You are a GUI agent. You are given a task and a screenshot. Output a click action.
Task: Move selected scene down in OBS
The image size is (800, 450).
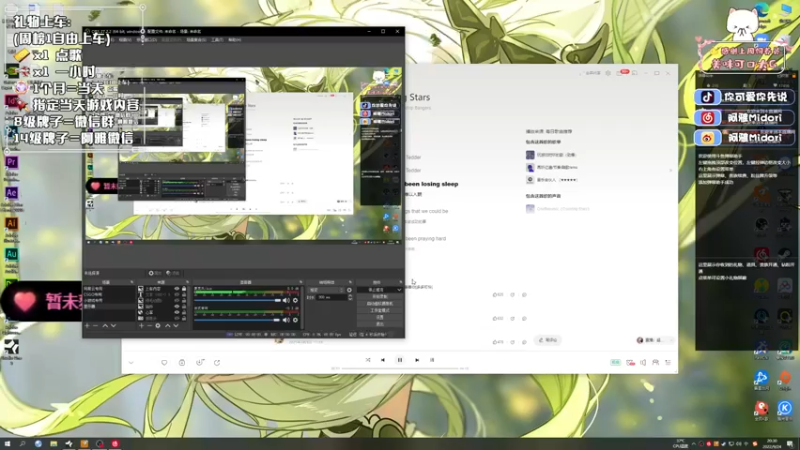(x=113, y=326)
